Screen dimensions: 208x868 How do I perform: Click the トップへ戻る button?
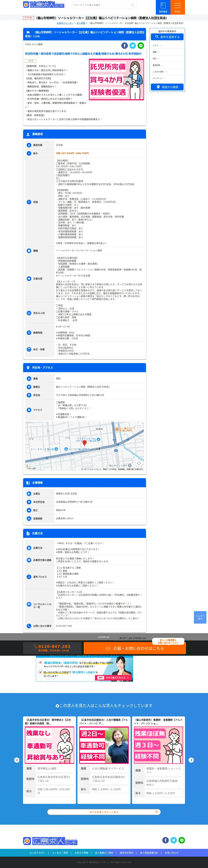tap(200, 617)
